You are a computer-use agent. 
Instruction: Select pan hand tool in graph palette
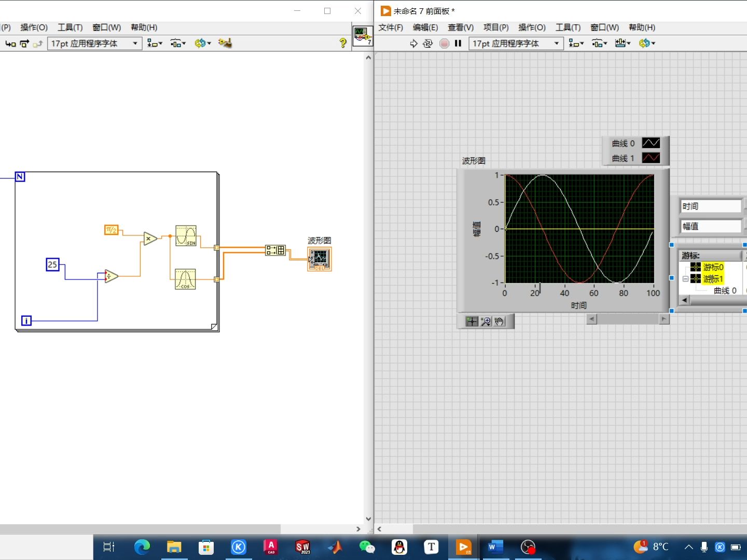point(499,321)
